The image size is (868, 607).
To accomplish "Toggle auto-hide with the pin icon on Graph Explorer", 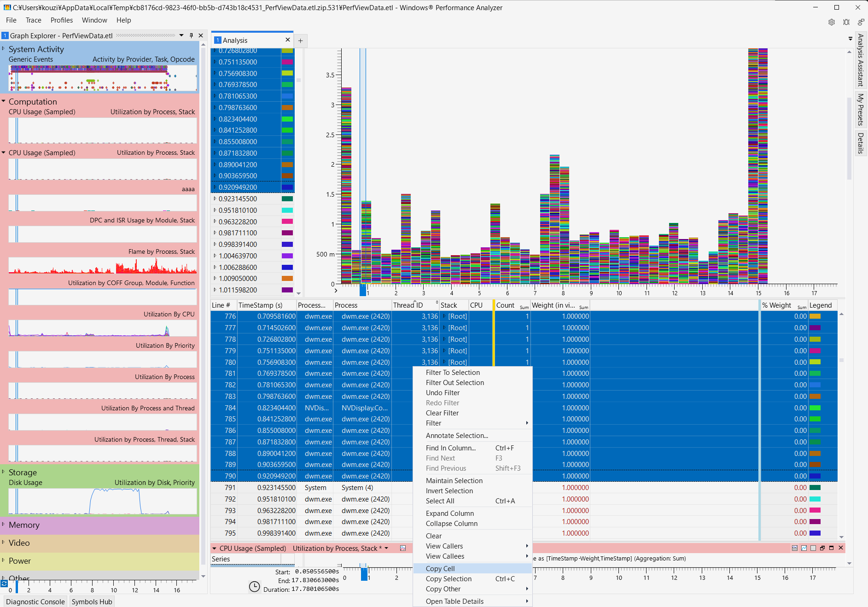I will click(x=191, y=35).
